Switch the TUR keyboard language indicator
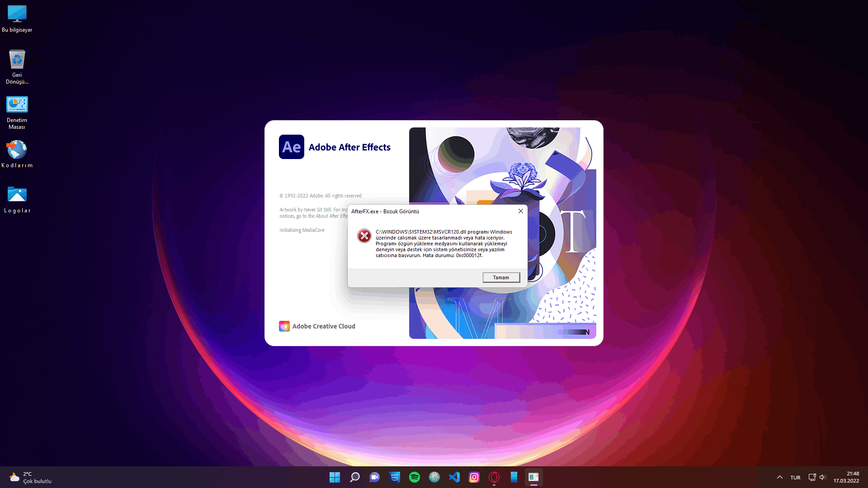Screen dimensions: 868x488 click(x=795, y=478)
